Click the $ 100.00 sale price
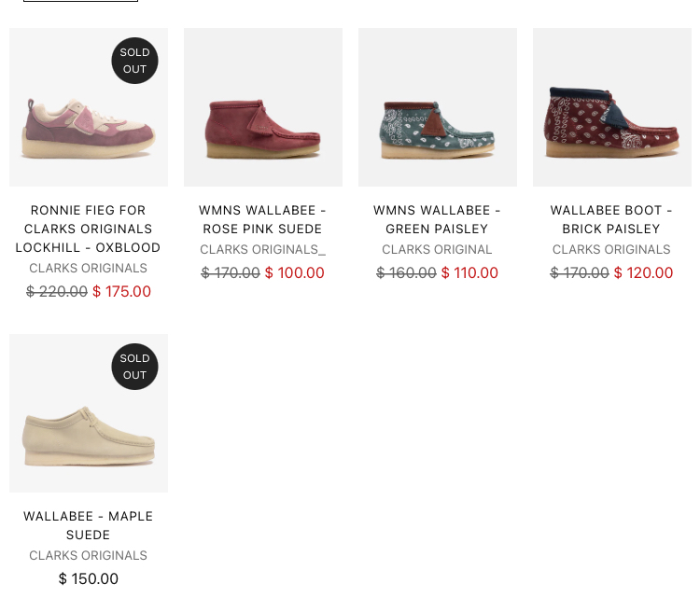 (x=295, y=272)
